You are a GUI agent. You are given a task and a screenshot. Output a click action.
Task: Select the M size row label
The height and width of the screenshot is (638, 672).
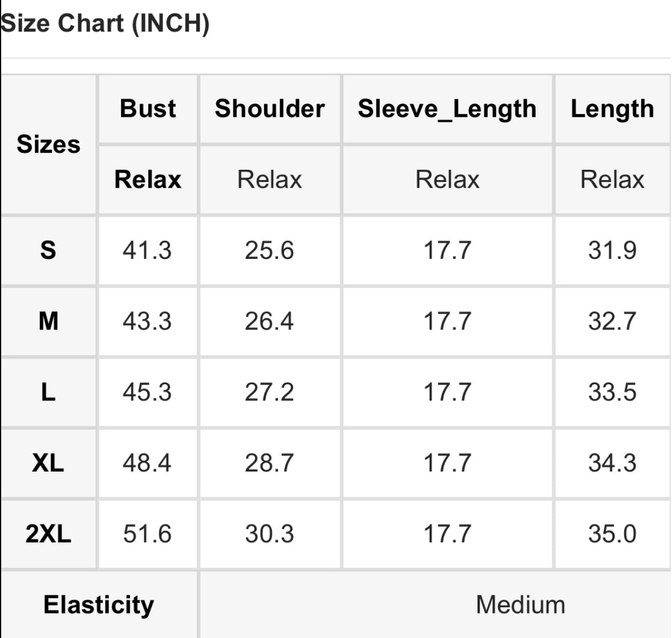coord(48,320)
